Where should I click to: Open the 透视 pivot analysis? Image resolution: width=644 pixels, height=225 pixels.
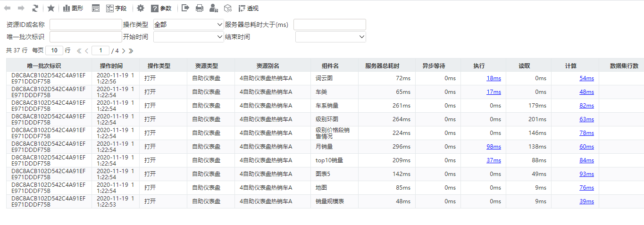pyautogui.click(x=249, y=8)
